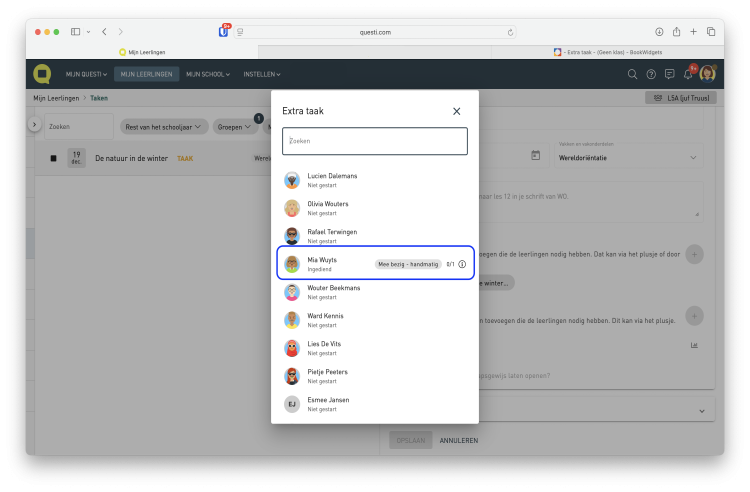Select student Olivia Wouters
The image size is (750, 492).
tap(375, 208)
